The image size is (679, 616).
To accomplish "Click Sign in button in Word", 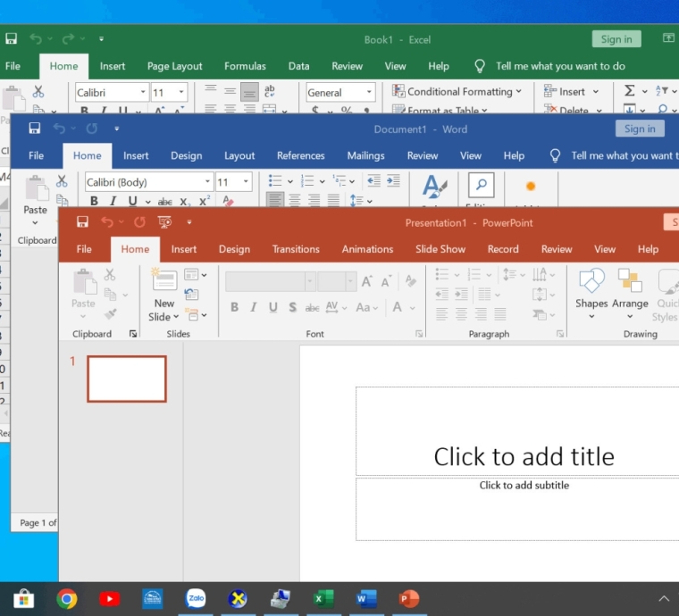I will pyautogui.click(x=639, y=129).
